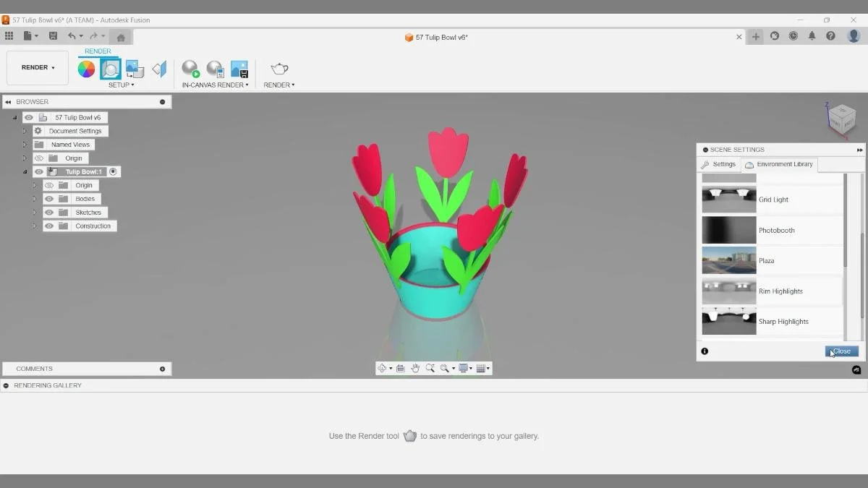Toggle visibility of the Bodies folder

pyautogui.click(x=48, y=199)
